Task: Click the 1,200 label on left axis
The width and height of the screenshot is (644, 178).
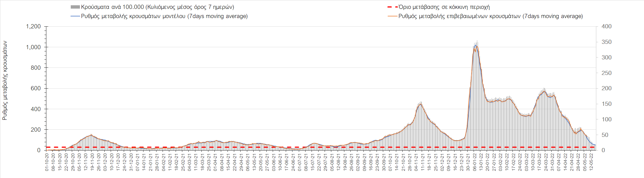Action: [x=33, y=27]
